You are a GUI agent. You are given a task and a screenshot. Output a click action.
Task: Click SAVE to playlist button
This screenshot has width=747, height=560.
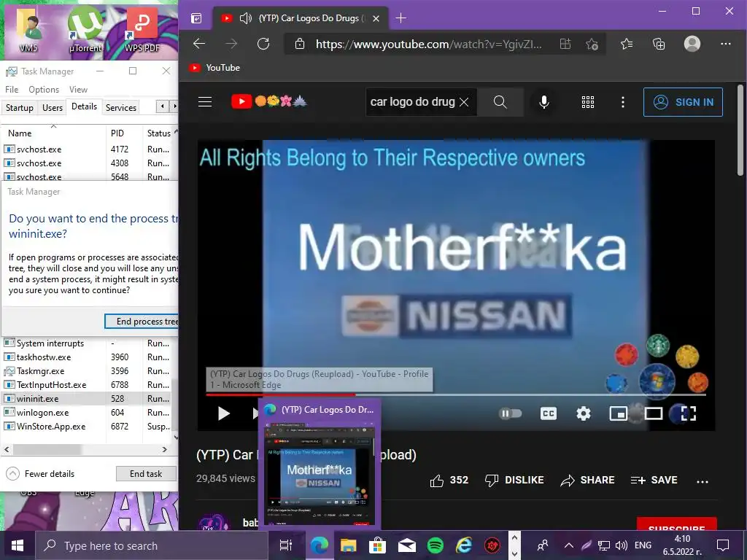tap(654, 480)
